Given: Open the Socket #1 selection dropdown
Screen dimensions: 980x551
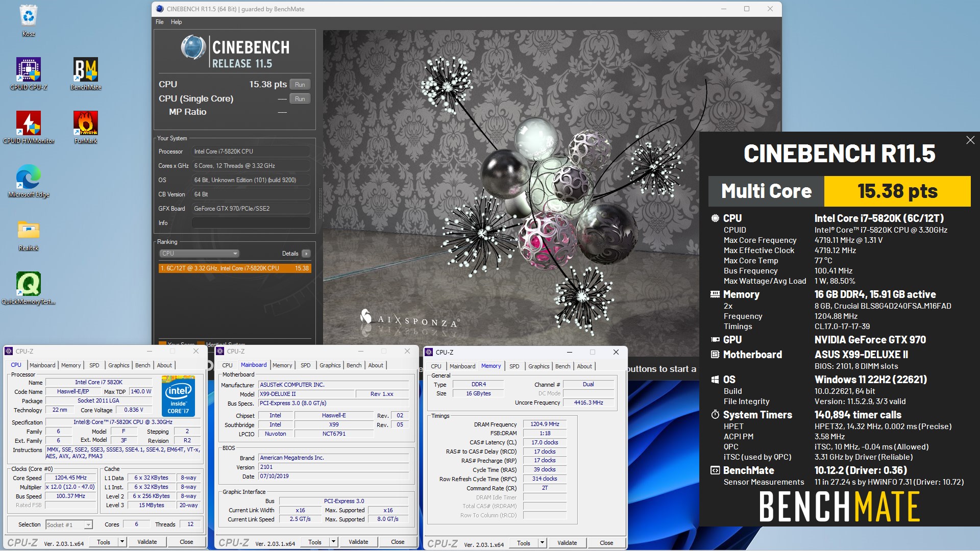Looking at the screenshot, I should pos(69,524).
